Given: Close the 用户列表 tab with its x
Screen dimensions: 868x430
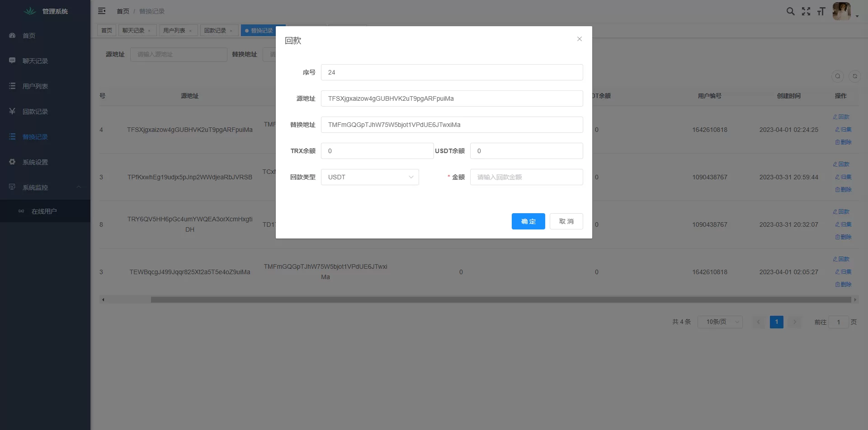Looking at the screenshot, I should point(190,31).
